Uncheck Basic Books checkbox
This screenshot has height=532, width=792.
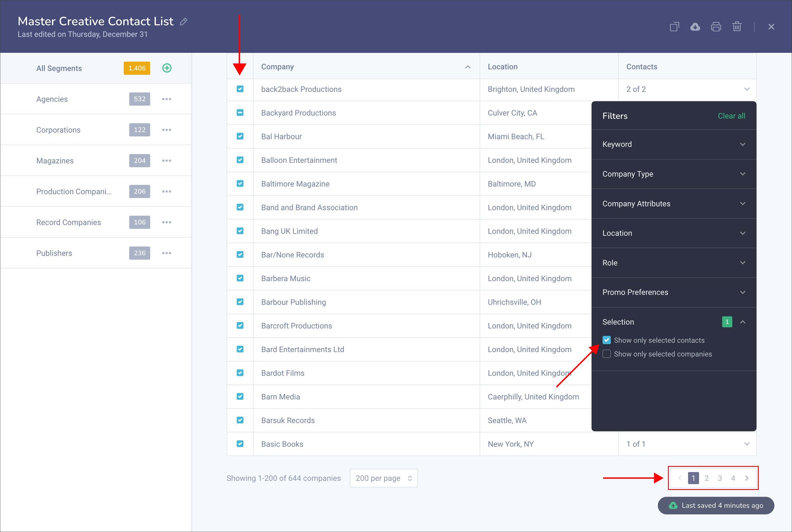(x=240, y=444)
